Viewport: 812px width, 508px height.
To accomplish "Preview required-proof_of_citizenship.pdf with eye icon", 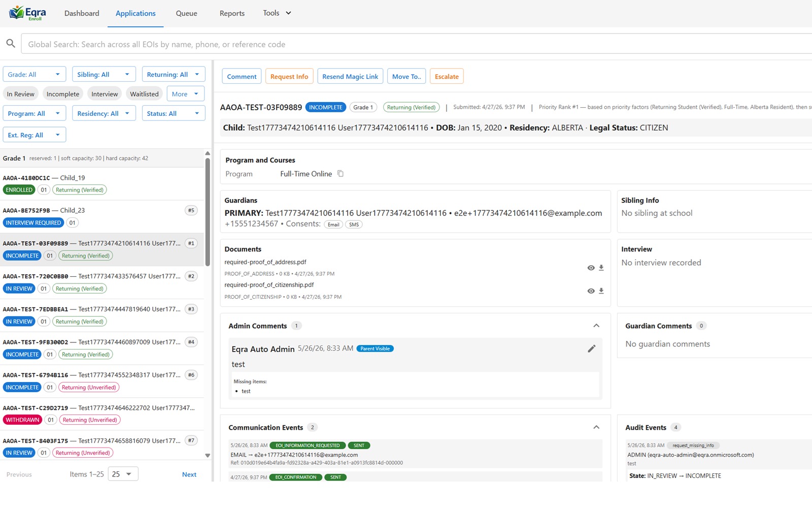I will 591,291.
